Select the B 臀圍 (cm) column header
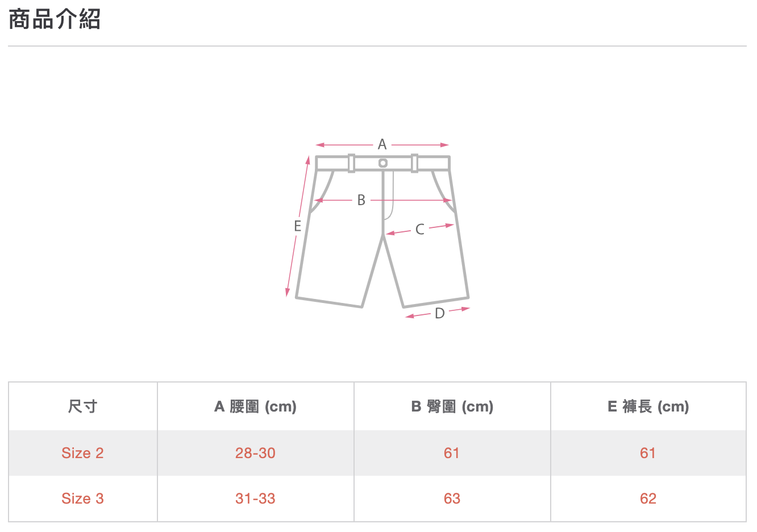 click(x=452, y=406)
